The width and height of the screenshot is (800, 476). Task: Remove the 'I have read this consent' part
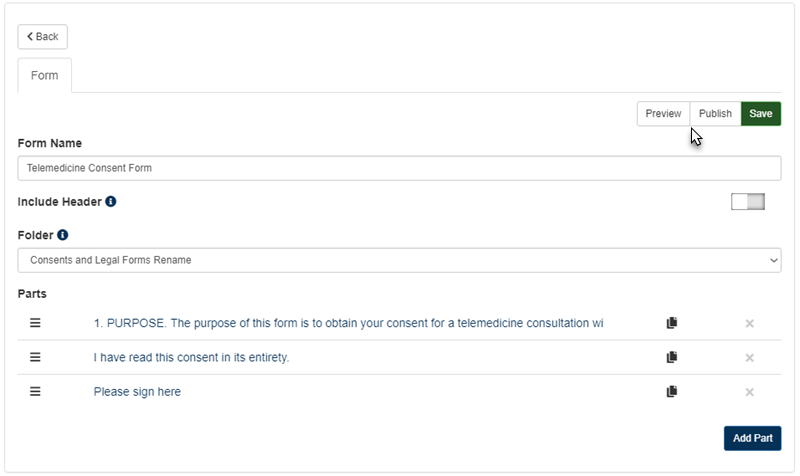point(749,357)
